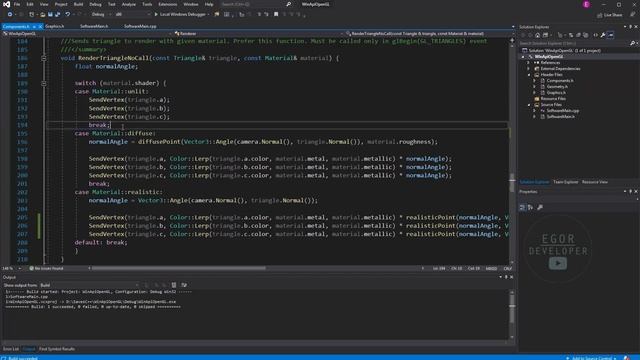640x360 pixels.
Task: Switch to the SoftwareMain.cpp tab
Action: coord(140,26)
